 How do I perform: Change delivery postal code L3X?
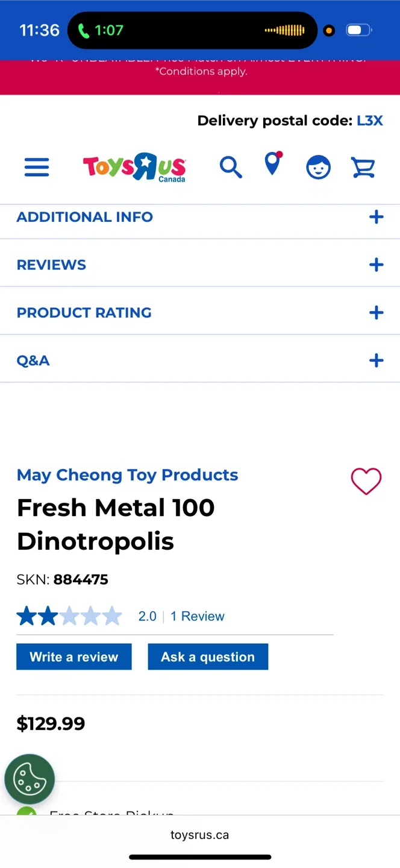coord(369,121)
